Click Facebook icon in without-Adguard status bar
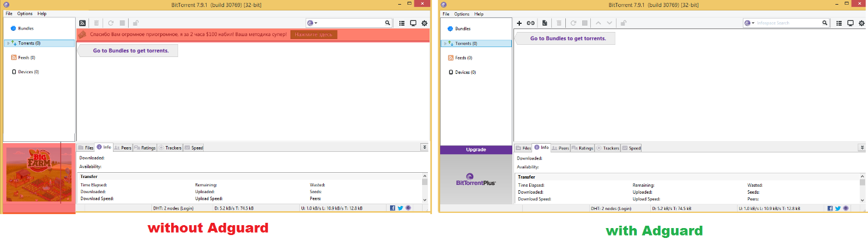This screenshot has width=868, height=249. tap(393, 208)
